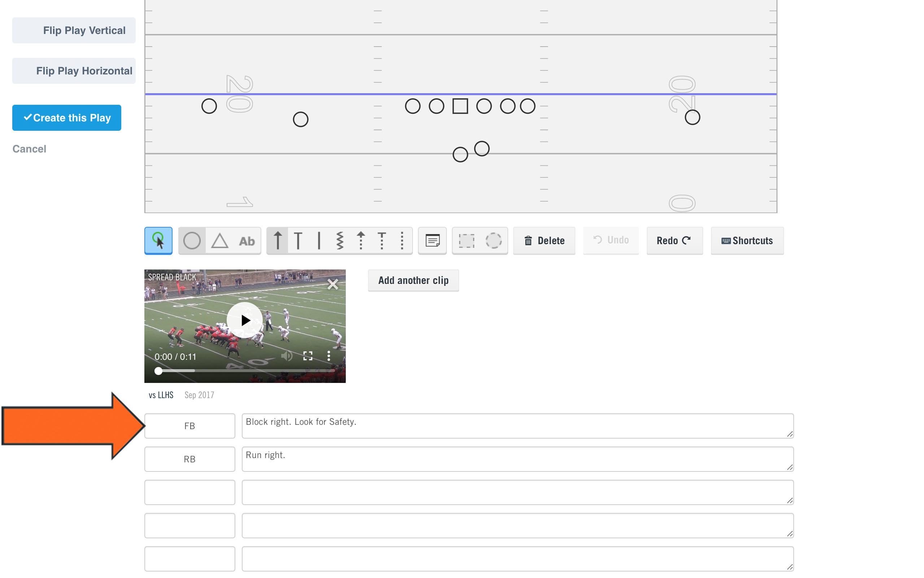Click the third empty position field
The image size is (924, 578).
coord(190,492)
